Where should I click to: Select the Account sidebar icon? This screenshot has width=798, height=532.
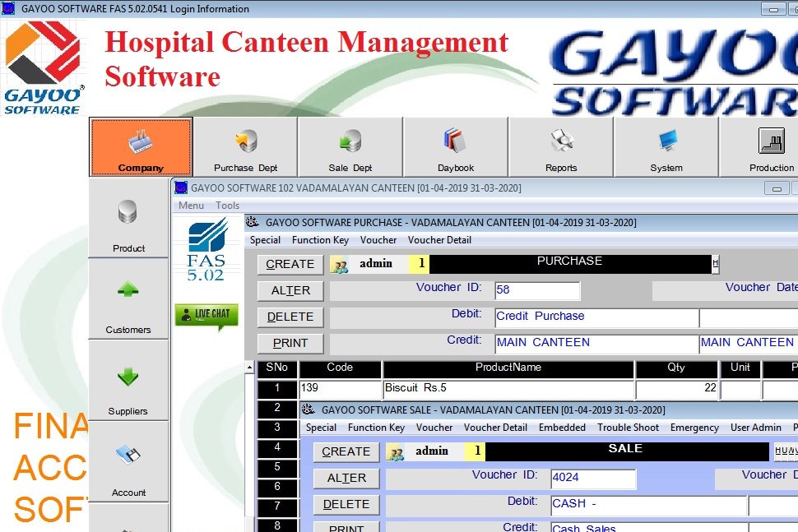coord(128,462)
